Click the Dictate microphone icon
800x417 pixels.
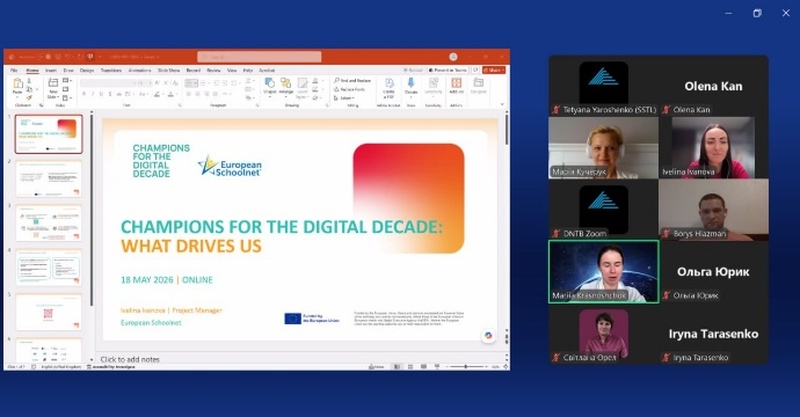pyautogui.click(x=411, y=87)
